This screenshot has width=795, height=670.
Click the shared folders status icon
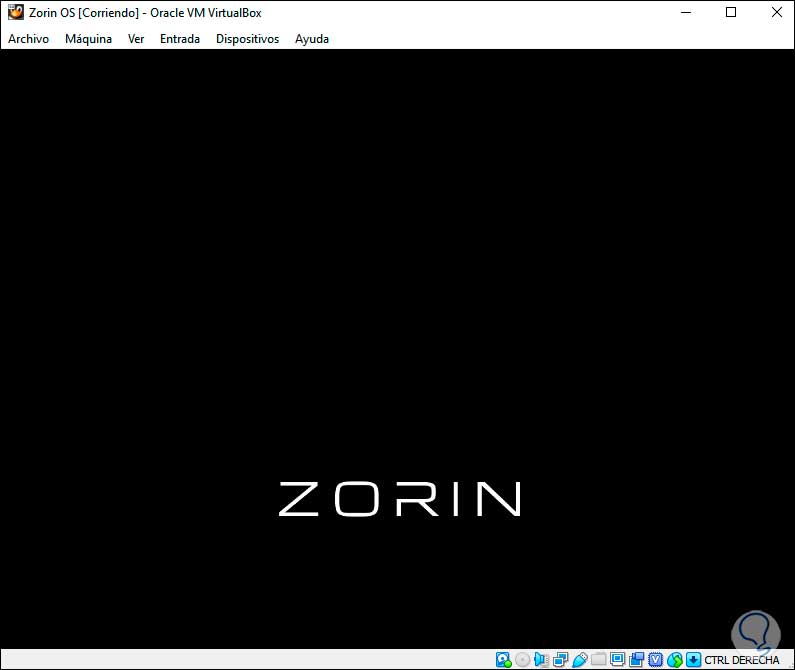click(598, 659)
